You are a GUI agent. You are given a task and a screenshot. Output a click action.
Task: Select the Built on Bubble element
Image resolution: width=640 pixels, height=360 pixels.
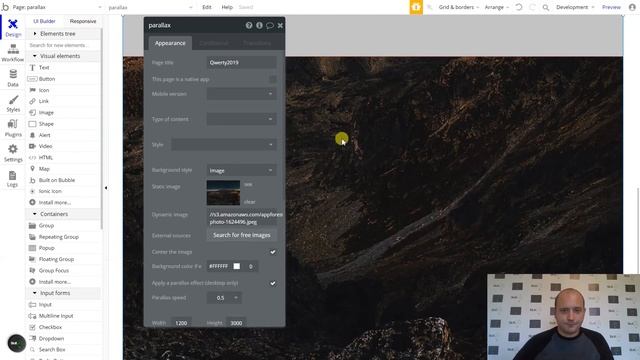point(56,180)
